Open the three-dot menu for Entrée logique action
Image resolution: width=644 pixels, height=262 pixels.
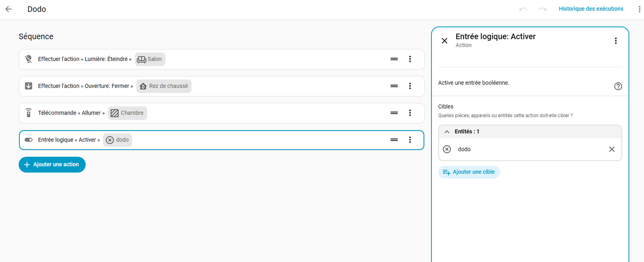(410, 140)
